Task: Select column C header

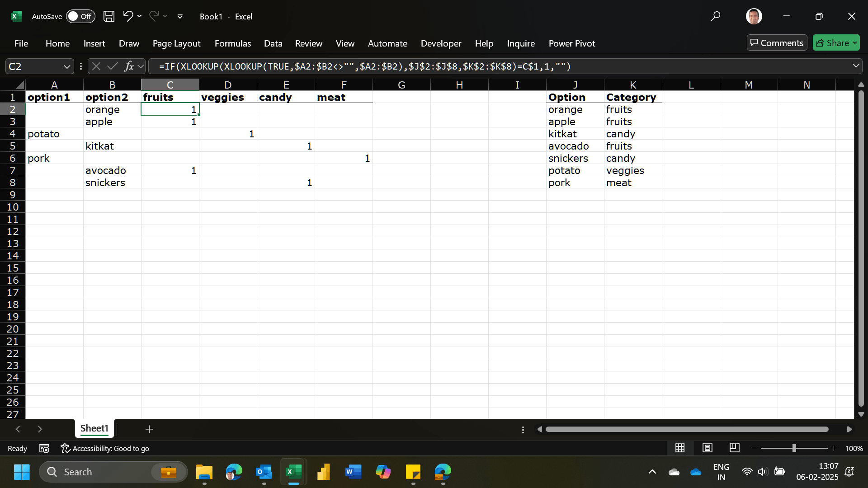Action: (170, 85)
